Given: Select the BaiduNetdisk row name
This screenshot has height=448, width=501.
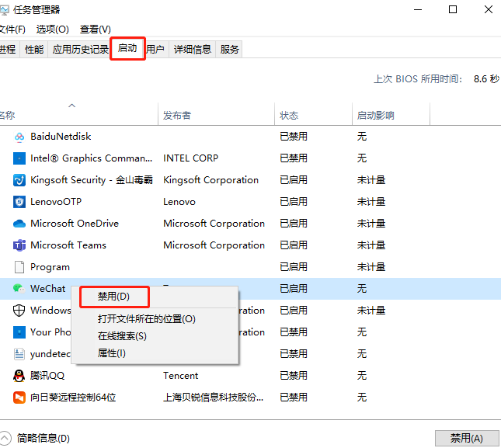Looking at the screenshot, I should [61, 137].
